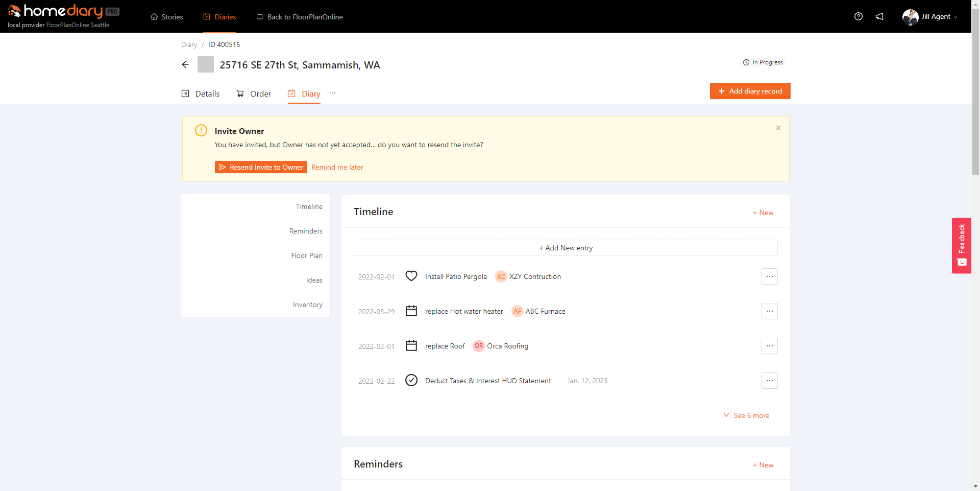Open the Feedback side tab
The width and height of the screenshot is (980, 491).
pyautogui.click(x=962, y=246)
